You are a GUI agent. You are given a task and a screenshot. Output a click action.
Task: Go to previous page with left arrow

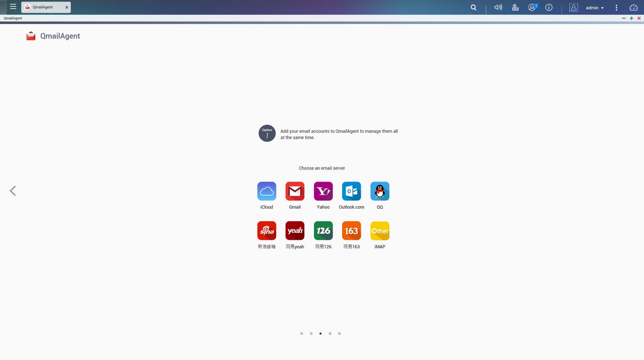pos(13,191)
